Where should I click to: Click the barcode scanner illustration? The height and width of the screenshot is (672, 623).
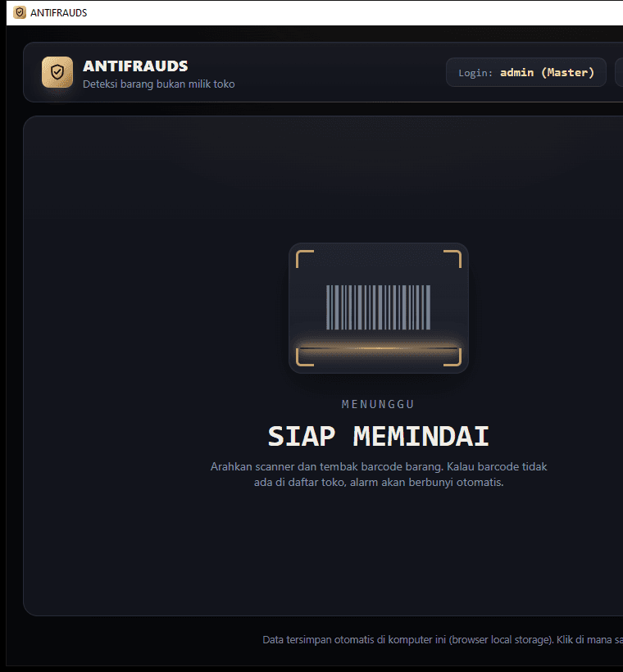click(378, 308)
